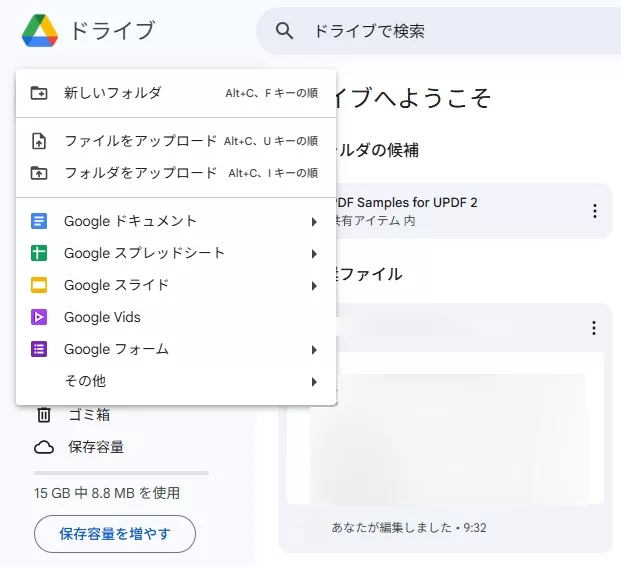Viewport: 621px width, 567px height.
Task: Click the Alt+C、U キーの順 shortcut hint
Action: coord(271,141)
